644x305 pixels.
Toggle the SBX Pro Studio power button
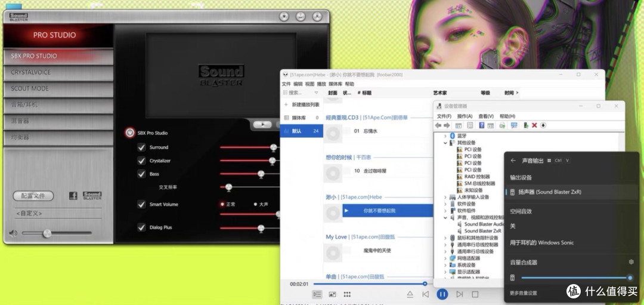coord(130,133)
